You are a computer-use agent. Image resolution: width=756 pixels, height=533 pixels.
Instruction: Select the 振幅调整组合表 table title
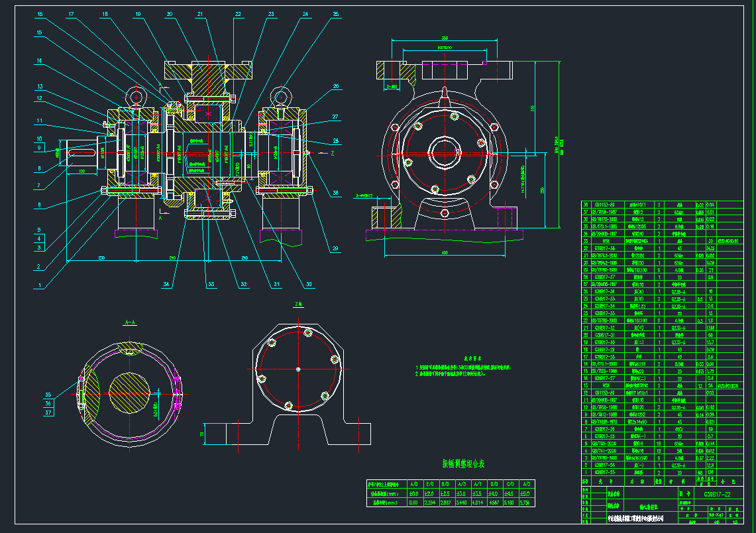pos(463,463)
